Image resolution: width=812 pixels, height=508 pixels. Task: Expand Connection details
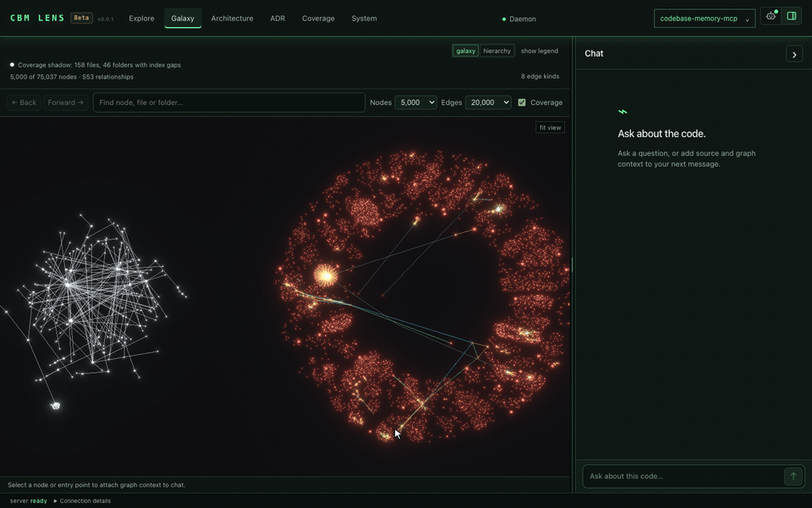click(x=82, y=500)
